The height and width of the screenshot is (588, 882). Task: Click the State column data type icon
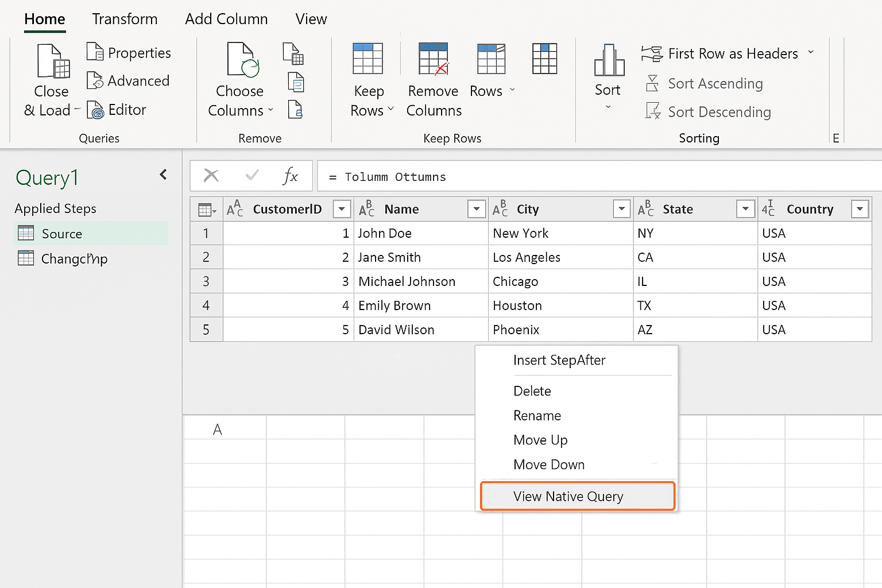[x=645, y=208]
